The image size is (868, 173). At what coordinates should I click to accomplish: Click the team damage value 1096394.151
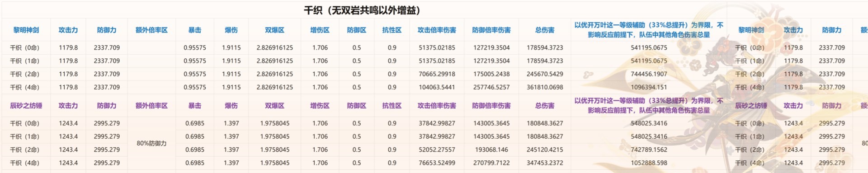(x=649, y=87)
